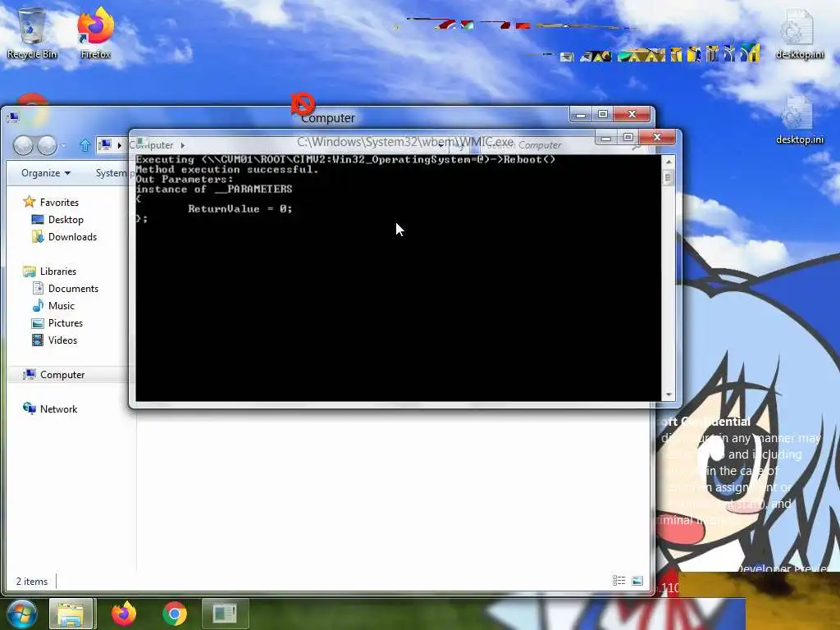The image size is (840, 630).
Task: Click 'Method execution successful.' console text
Action: [226, 169]
